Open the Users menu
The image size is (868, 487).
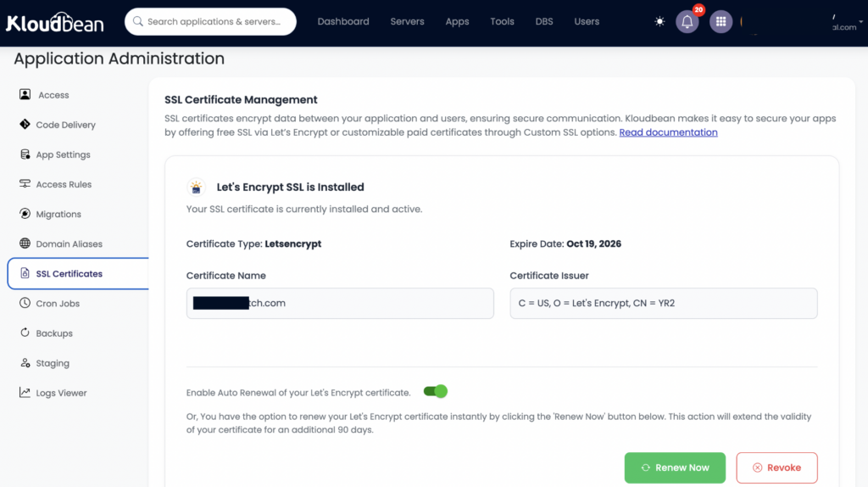[587, 21]
